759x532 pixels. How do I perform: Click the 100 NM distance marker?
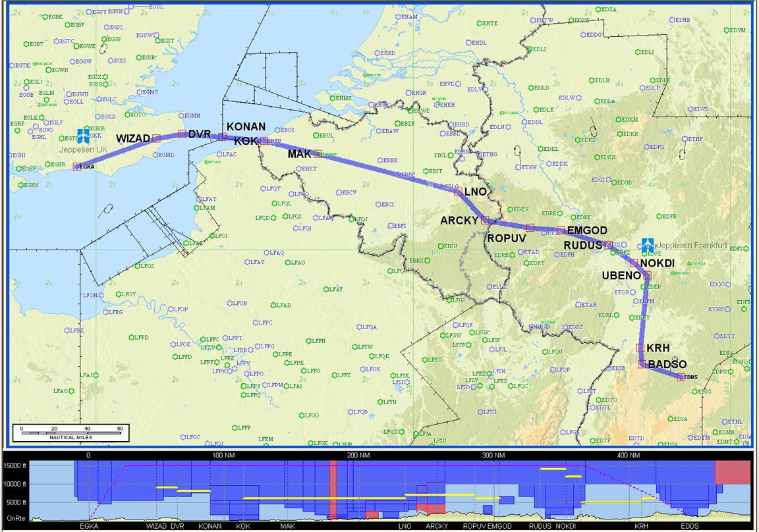coord(223,455)
